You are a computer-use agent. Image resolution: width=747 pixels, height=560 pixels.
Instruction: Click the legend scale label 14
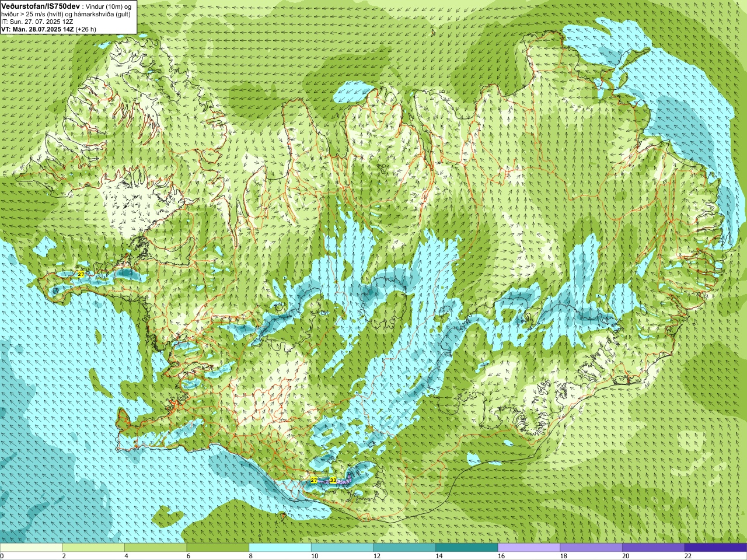pyautogui.click(x=439, y=556)
